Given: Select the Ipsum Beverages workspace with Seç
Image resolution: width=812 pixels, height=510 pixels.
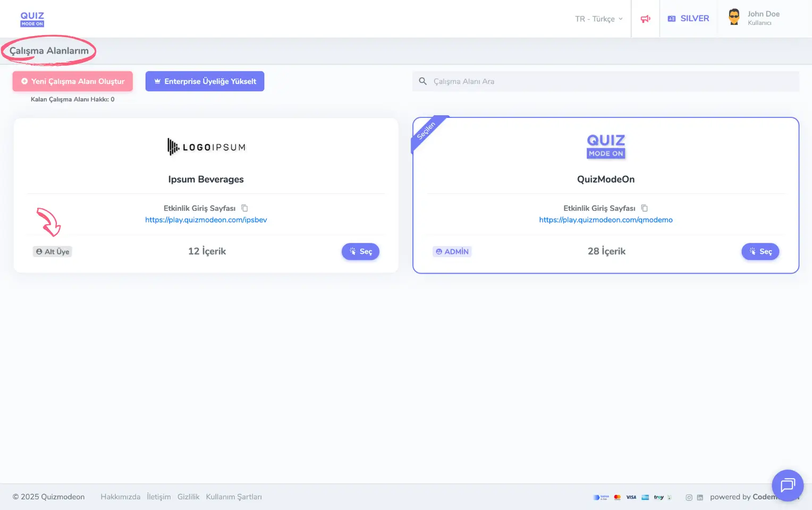Looking at the screenshot, I should 360,251.
